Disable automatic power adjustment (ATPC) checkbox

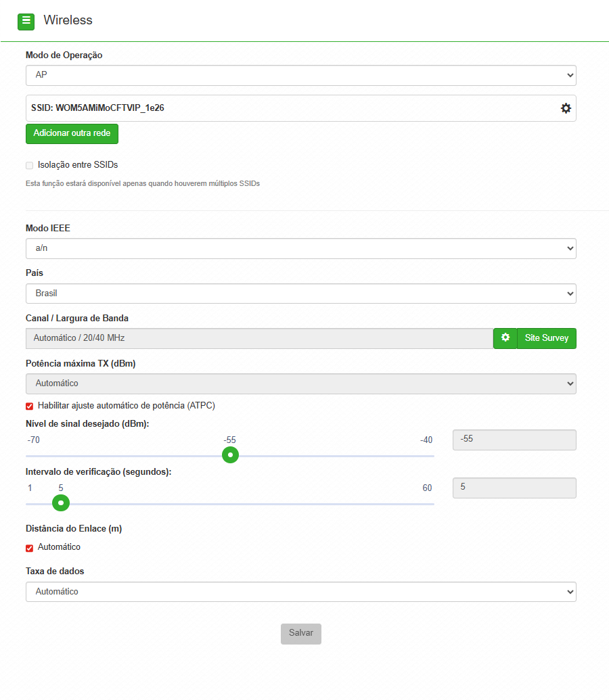pos(29,406)
